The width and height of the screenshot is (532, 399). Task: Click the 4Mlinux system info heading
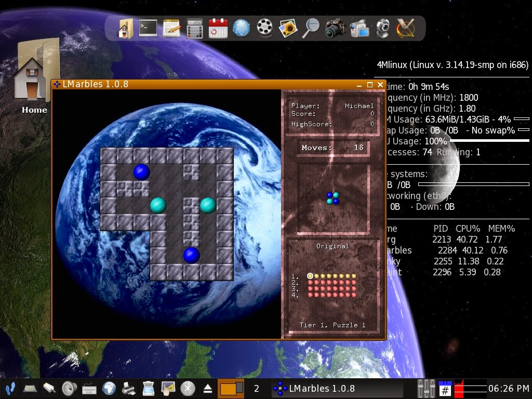(453, 64)
